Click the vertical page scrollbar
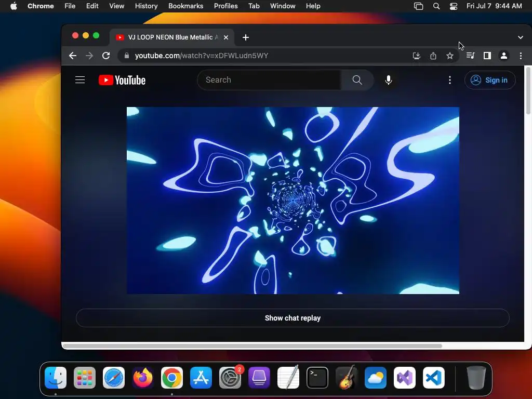 coord(528,91)
